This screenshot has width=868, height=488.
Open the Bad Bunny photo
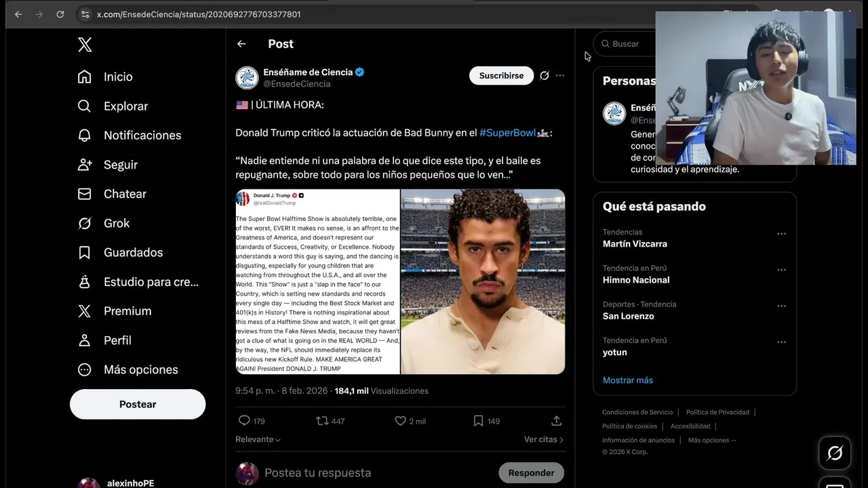(x=483, y=281)
